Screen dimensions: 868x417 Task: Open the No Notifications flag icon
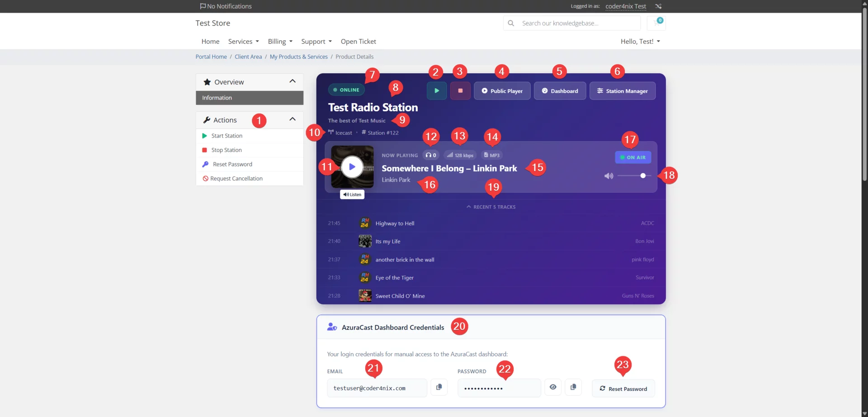(x=203, y=6)
